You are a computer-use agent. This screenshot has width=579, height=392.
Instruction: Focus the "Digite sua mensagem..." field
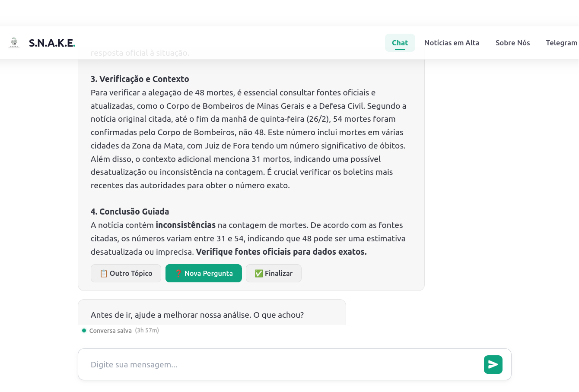(281, 364)
